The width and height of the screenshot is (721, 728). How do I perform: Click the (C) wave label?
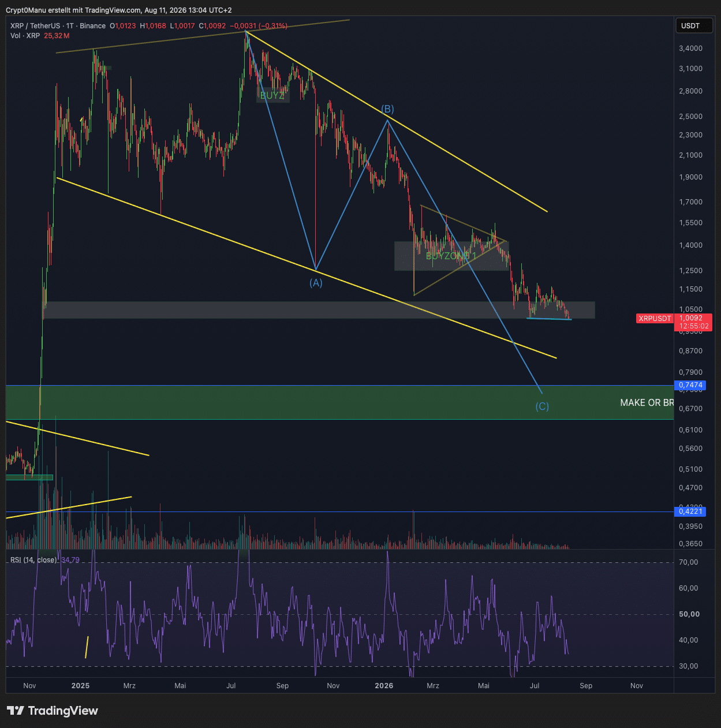pos(542,406)
